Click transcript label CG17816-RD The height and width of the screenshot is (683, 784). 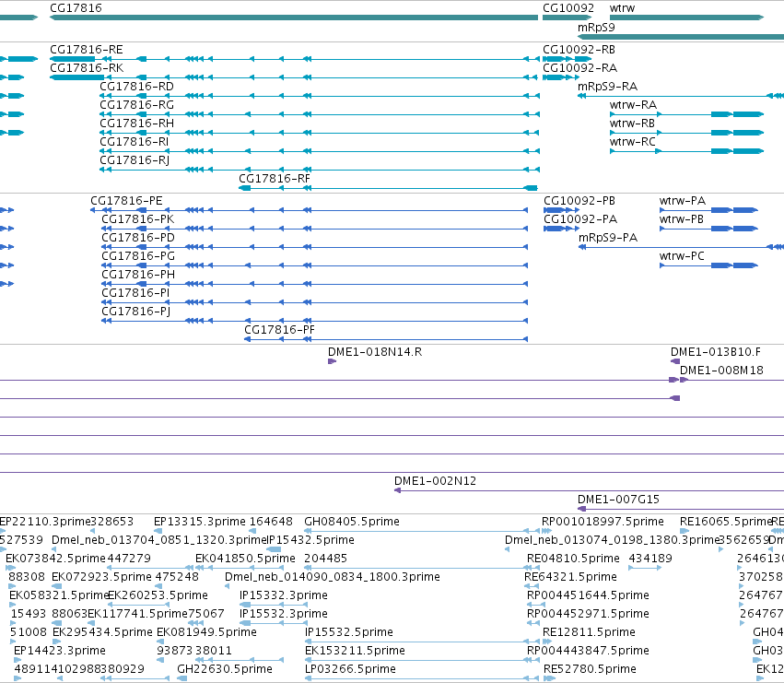coord(137,87)
